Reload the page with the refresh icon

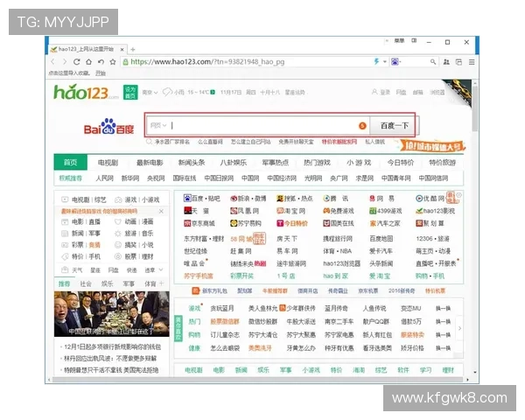[x=77, y=62]
